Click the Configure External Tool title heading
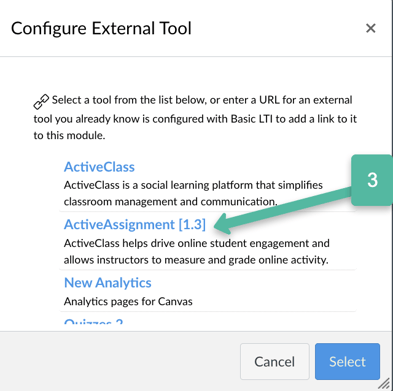Viewport: 393px width, 391px height. click(101, 28)
